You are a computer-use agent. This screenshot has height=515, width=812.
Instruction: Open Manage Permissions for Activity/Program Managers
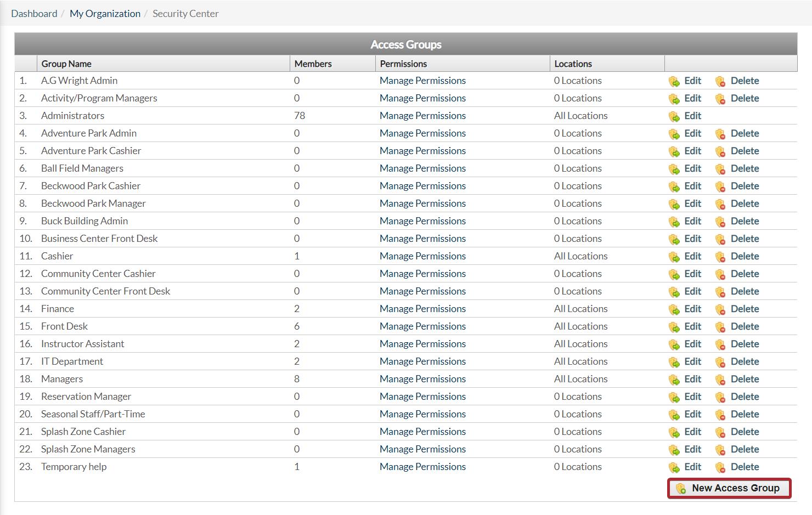point(422,98)
